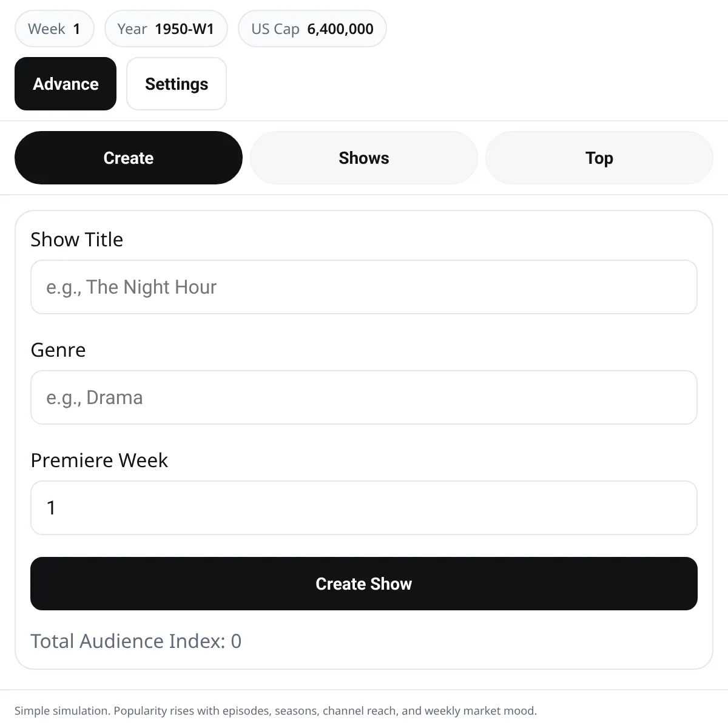The image size is (728, 728).
Task: Click the Show Title label
Action: [x=77, y=240]
